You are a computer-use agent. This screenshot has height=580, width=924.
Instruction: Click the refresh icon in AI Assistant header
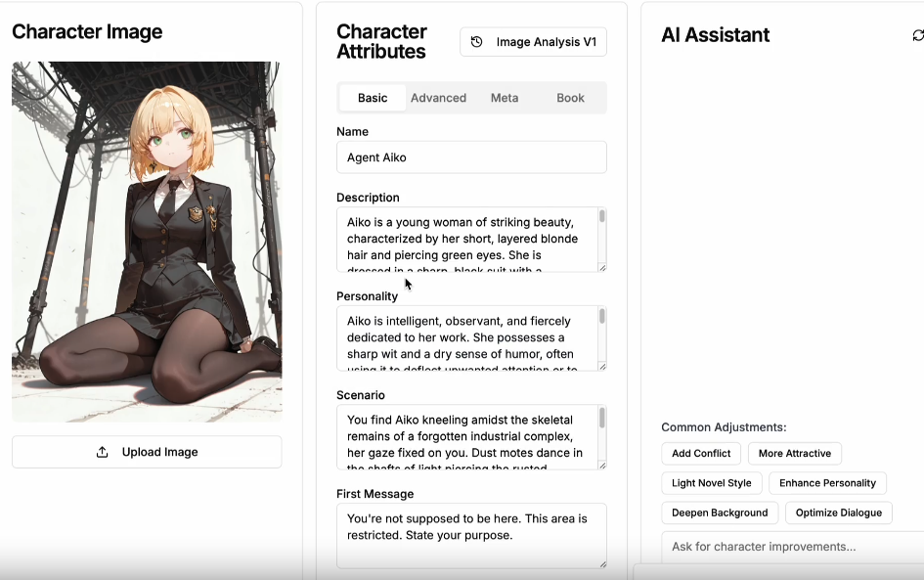918,35
